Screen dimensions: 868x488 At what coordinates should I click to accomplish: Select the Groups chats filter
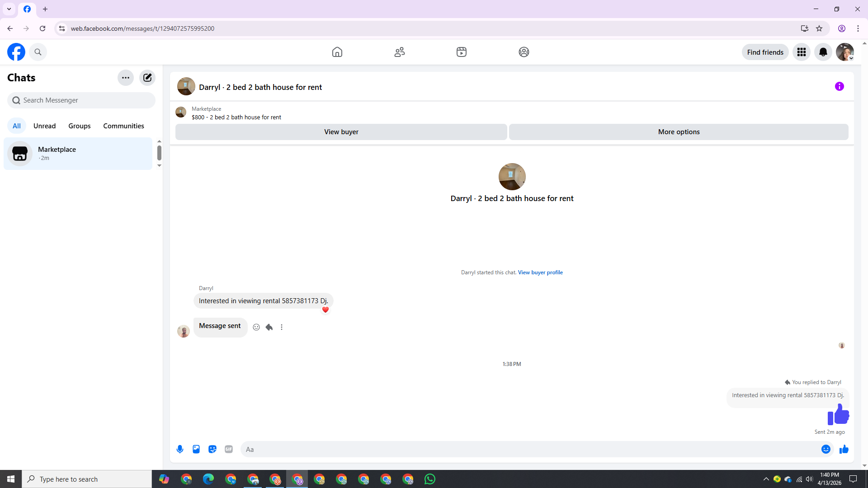(80, 126)
